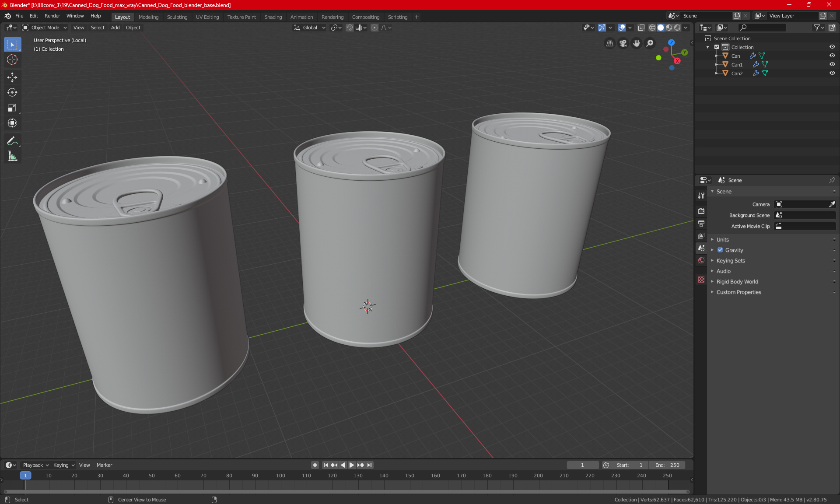Switch to wireframe viewport shading
This screenshot has height=504, width=840.
click(x=652, y=28)
